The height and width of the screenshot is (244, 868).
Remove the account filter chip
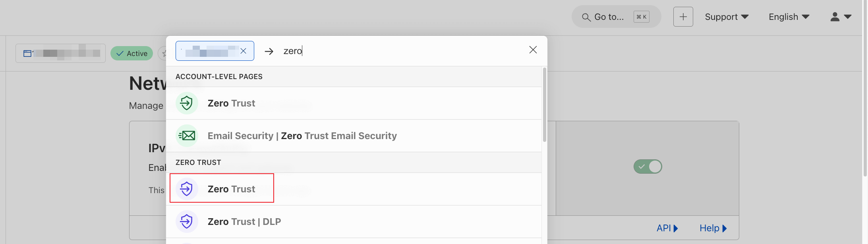tap(244, 51)
